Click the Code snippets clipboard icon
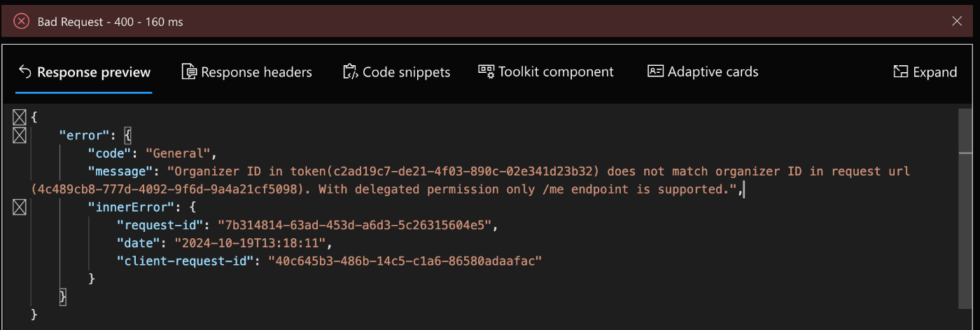Image resolution: width=980 pixels, height=330 pixels. point(351,71)
